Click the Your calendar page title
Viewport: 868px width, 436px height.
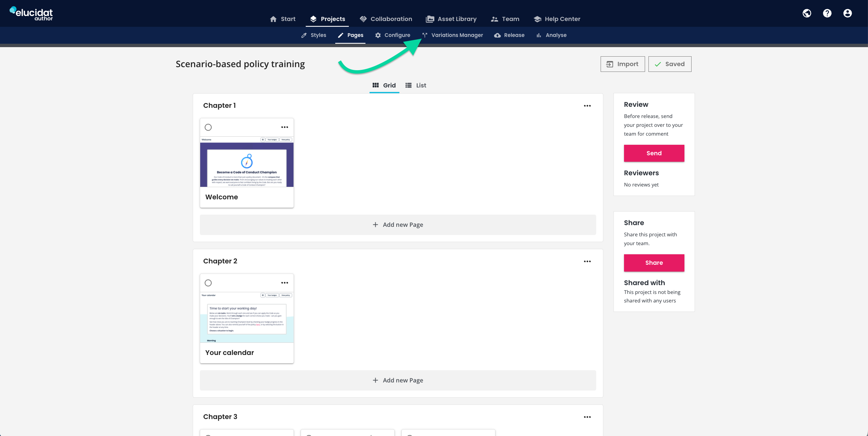tap(230, 353)
